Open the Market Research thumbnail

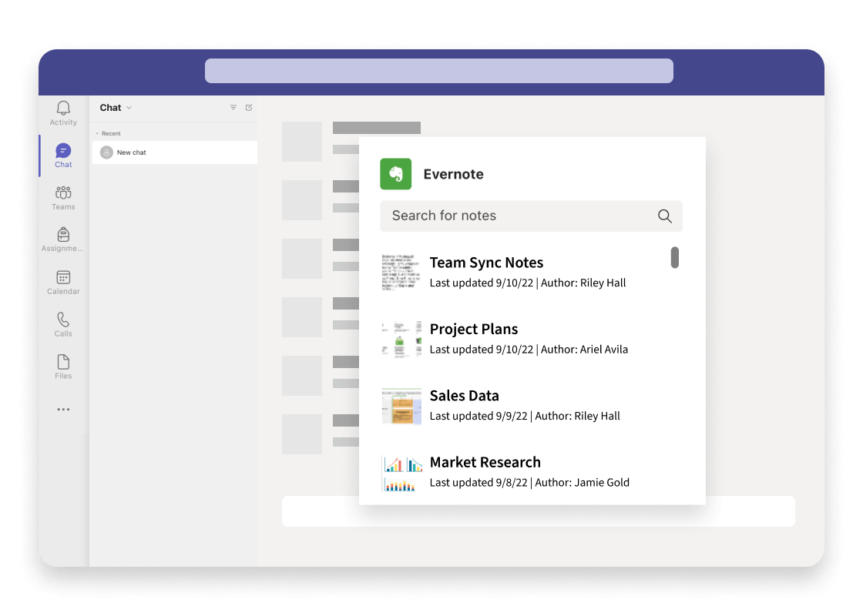(401, 473)
